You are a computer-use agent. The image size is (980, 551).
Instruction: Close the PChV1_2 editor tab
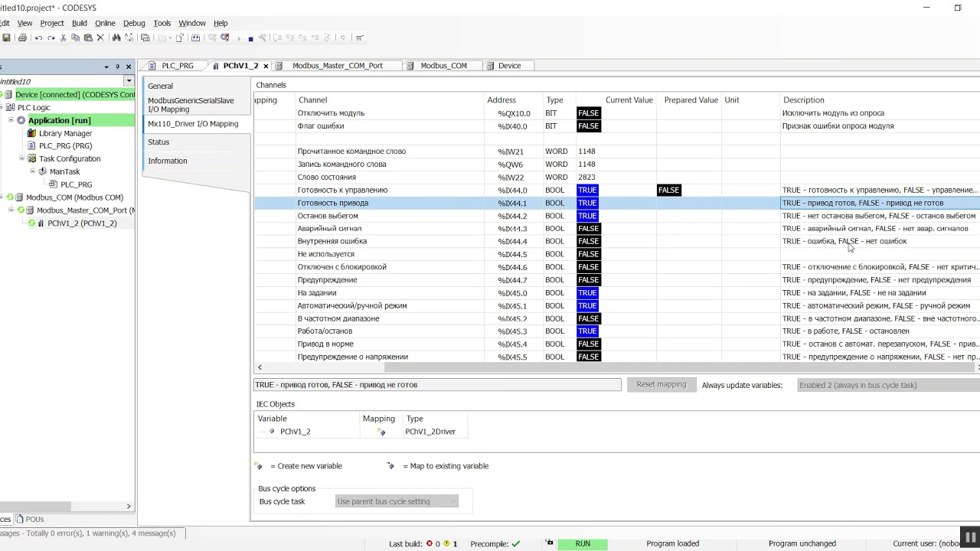tap(266, 66)
